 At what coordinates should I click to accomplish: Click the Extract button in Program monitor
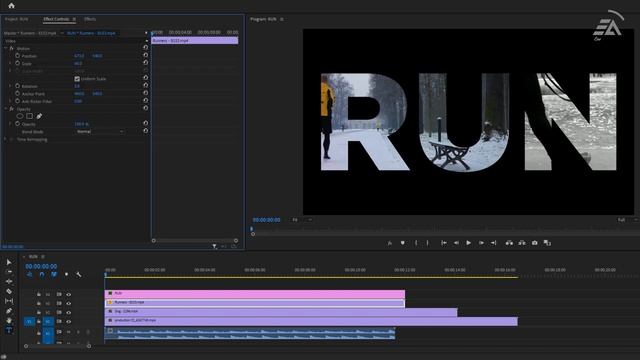522,243
